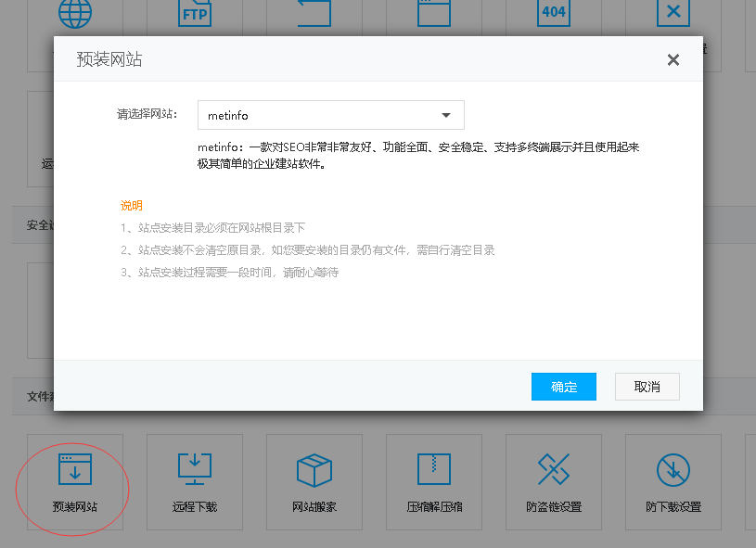Viewport: 756px width, 548px height.
Task: Open the 远程下载 remote download tool
Action: tap(194, 482)
